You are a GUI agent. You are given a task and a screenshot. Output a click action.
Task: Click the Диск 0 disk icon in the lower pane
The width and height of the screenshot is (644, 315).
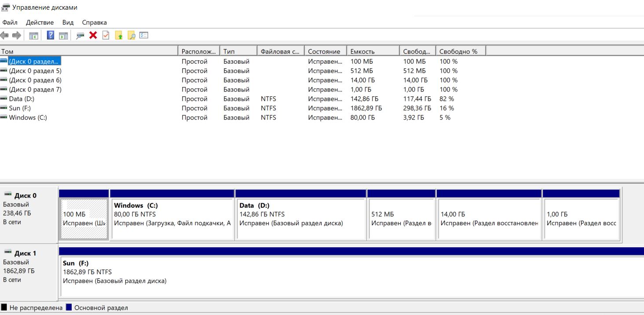8,194
